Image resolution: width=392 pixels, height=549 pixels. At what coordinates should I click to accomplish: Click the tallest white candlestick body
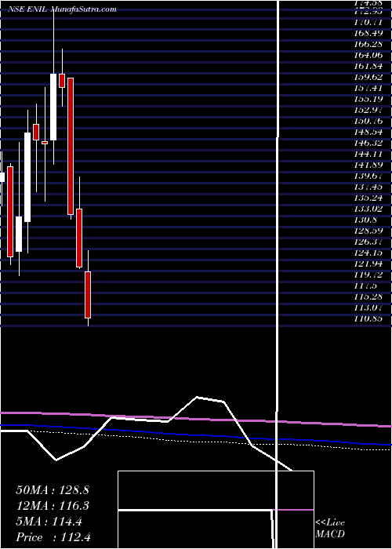pos(27,177)
